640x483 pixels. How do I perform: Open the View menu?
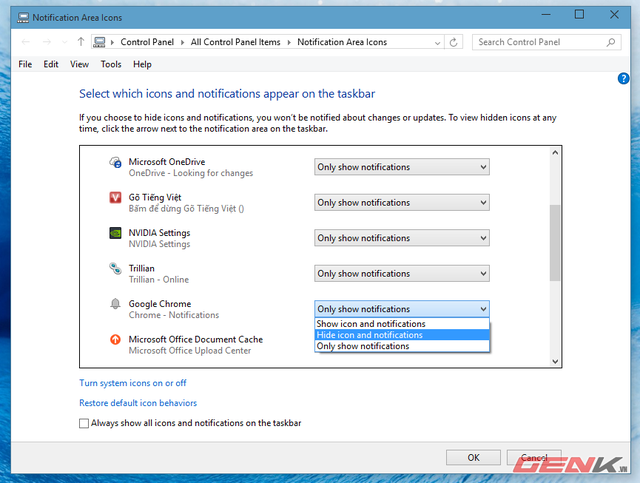pyautogui.click(x=79, y=65)
